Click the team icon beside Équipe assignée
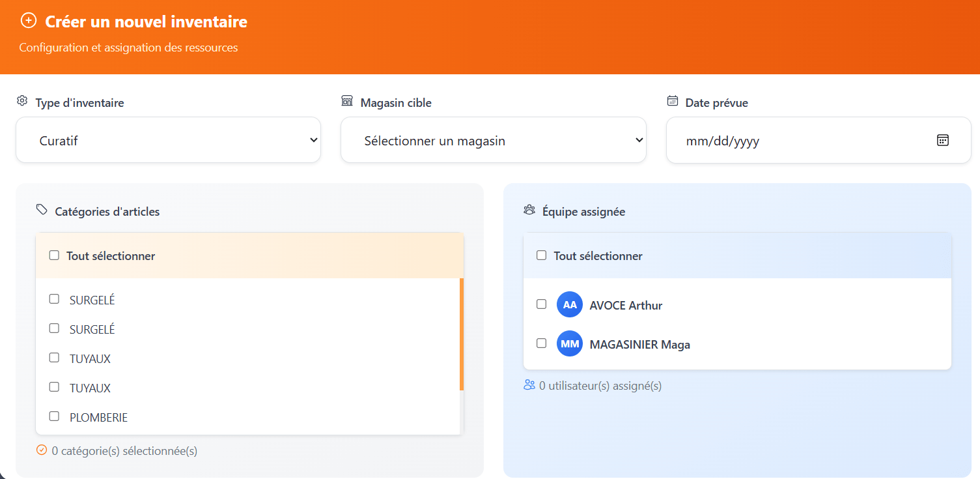 529,210
